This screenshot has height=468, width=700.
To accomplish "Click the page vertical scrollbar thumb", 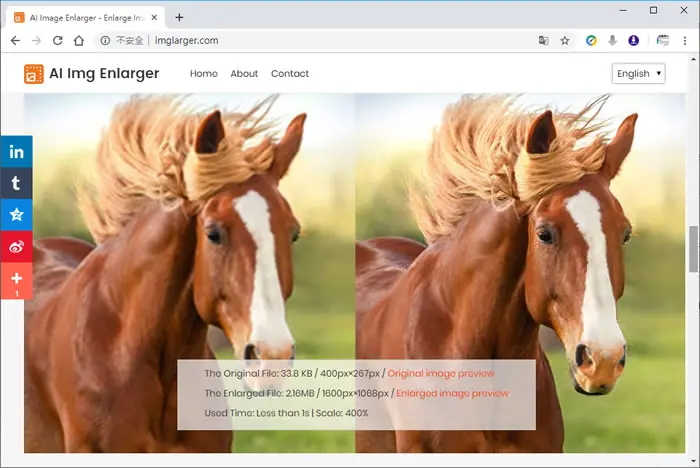I will coord(693,249).
